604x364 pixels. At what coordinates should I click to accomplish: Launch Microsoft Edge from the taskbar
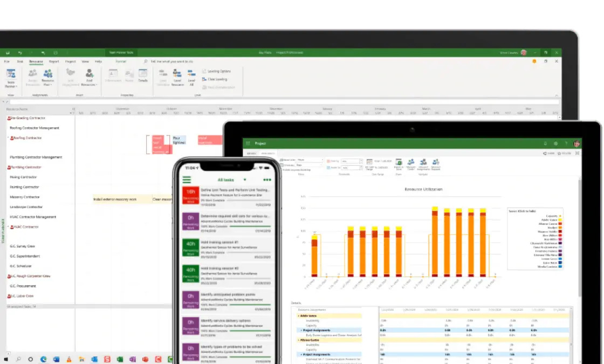coord(43,359)
